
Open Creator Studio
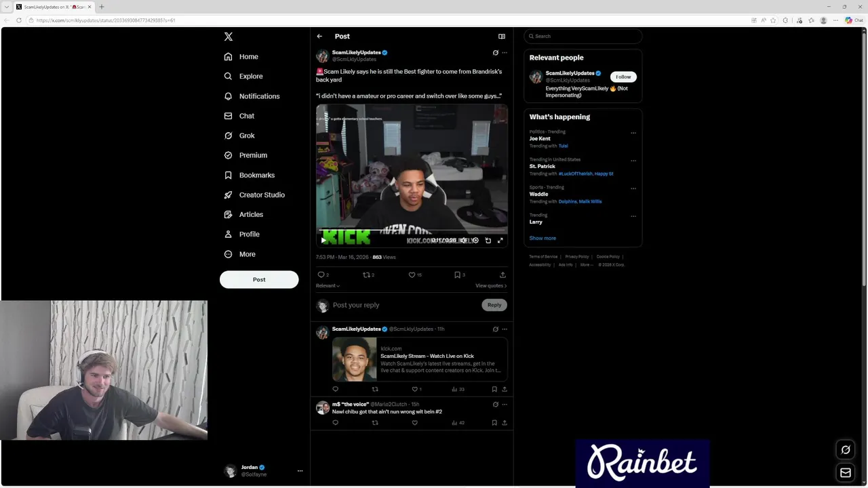pyautogui.click(x=254, y=195)
